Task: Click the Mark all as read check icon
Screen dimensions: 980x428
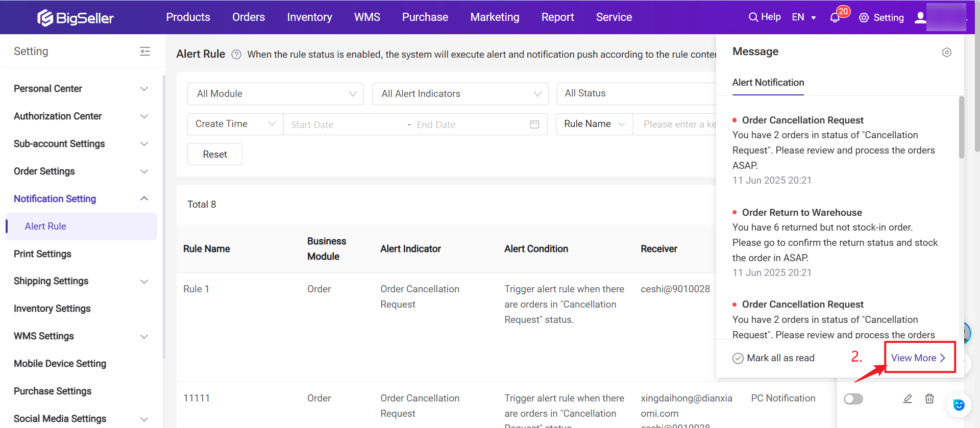Action: point(738,358)
